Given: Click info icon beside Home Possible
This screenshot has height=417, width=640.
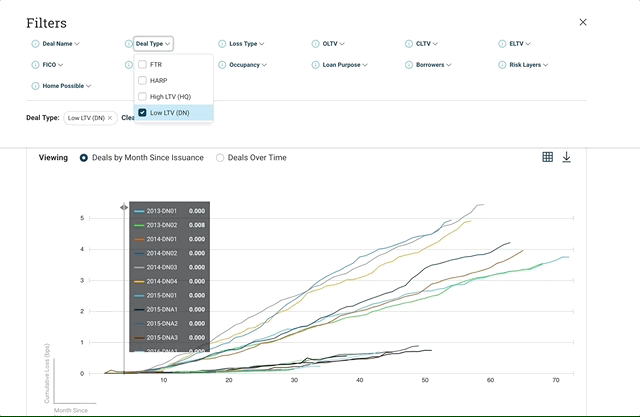Looking at the screenshot, I should point(35,86).
